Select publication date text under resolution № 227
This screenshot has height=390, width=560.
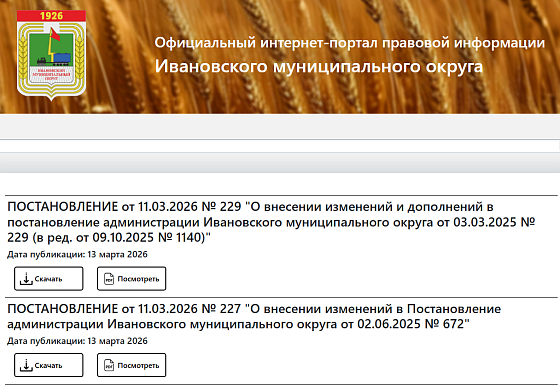click(x=77, y=341)
